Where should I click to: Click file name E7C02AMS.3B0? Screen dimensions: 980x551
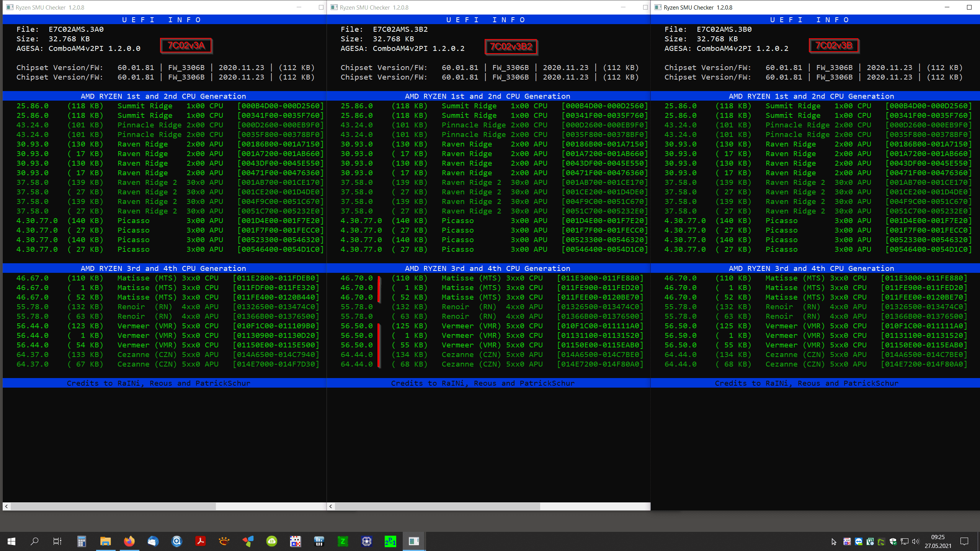724,29
